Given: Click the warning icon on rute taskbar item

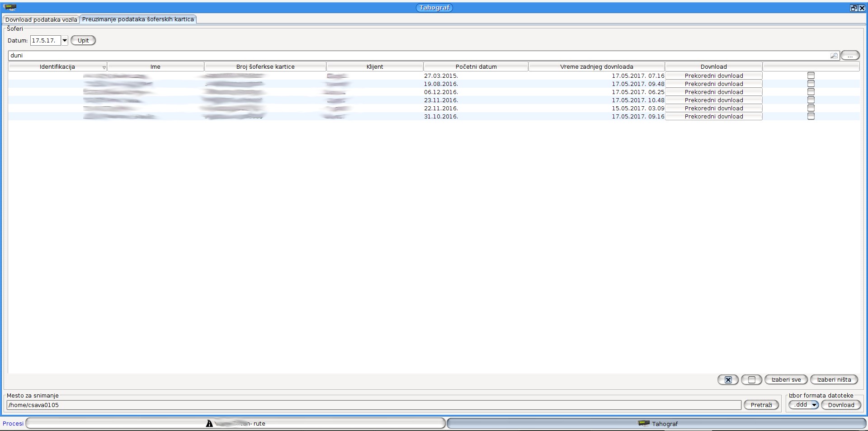Looking at the screenshot, I should [209, 424].
